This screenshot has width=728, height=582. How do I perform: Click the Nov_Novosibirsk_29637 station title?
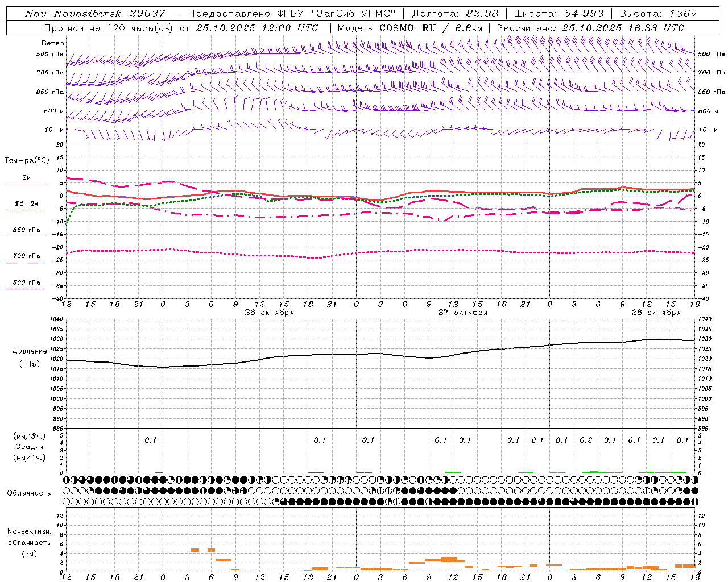point(95,13)
